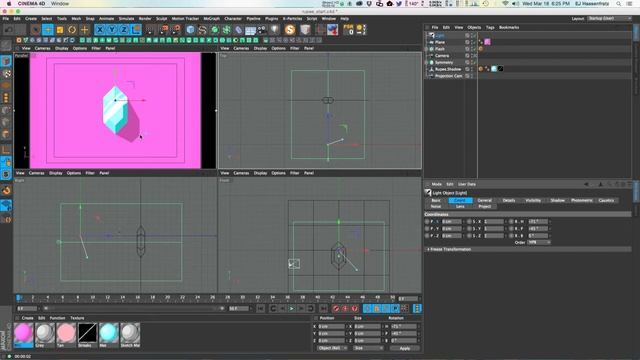Open the Deformer objects icon
Viewport: 640px width, 360px height.
click(x=238, y=30)
